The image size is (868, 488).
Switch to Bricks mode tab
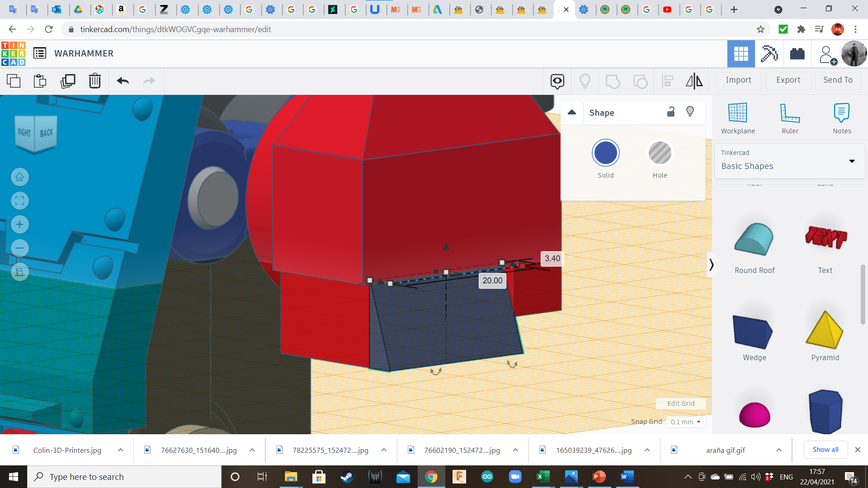797,54
